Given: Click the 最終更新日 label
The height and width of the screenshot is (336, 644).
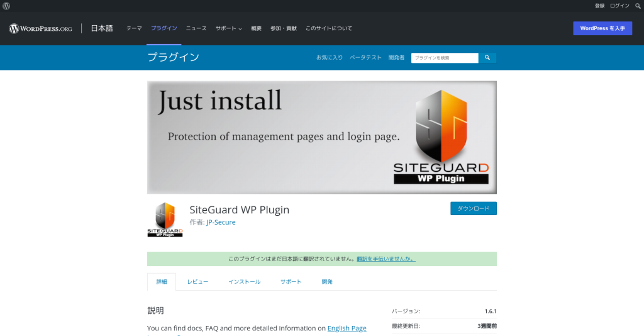Looking at the screenshot, I should pyautogui.click(x=406, y=326).
